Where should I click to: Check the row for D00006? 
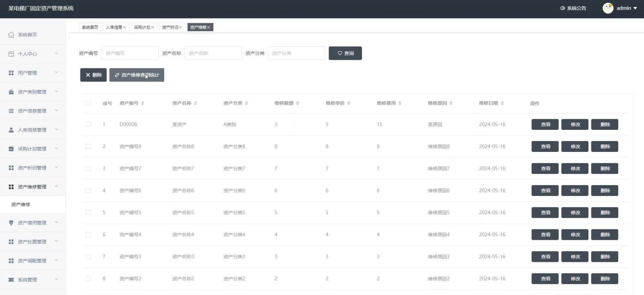88,124
